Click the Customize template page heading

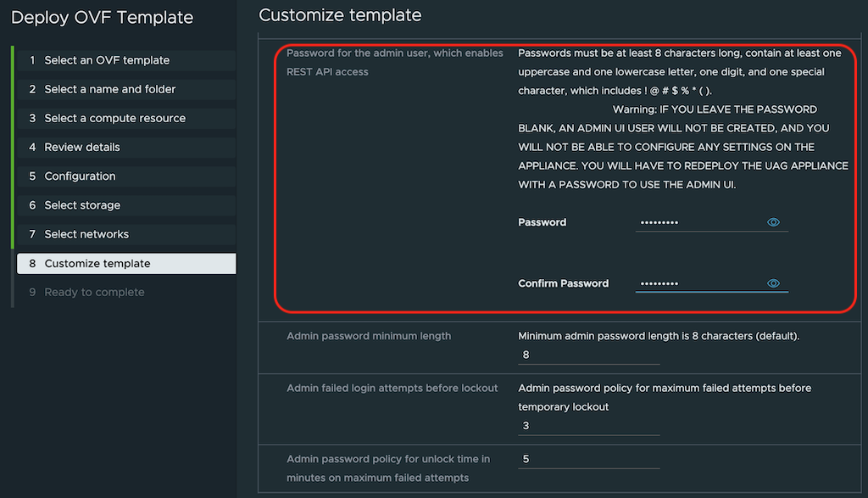[340, 15]
